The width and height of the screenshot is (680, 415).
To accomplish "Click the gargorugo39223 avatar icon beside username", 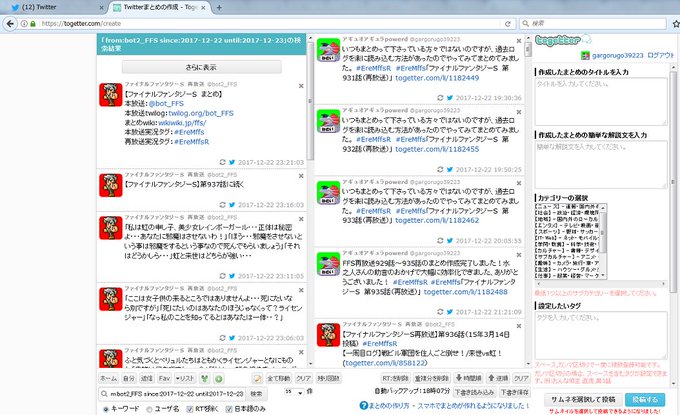I will (585, 56).
